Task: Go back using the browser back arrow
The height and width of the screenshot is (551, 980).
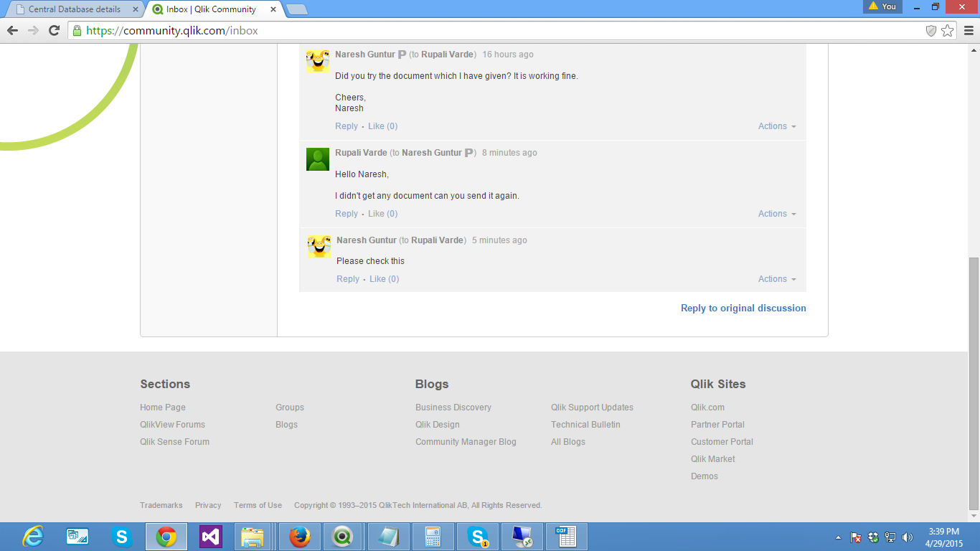Action: pyautogui.click(x=12, y=30)
